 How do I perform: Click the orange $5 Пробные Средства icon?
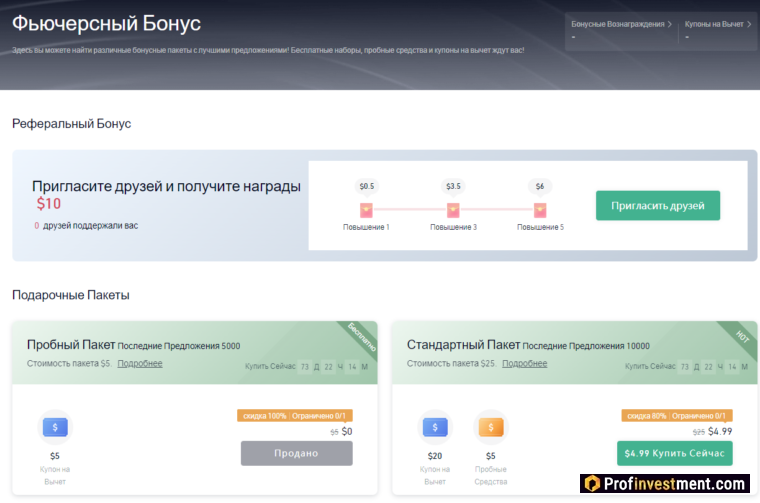pos(491,427)
